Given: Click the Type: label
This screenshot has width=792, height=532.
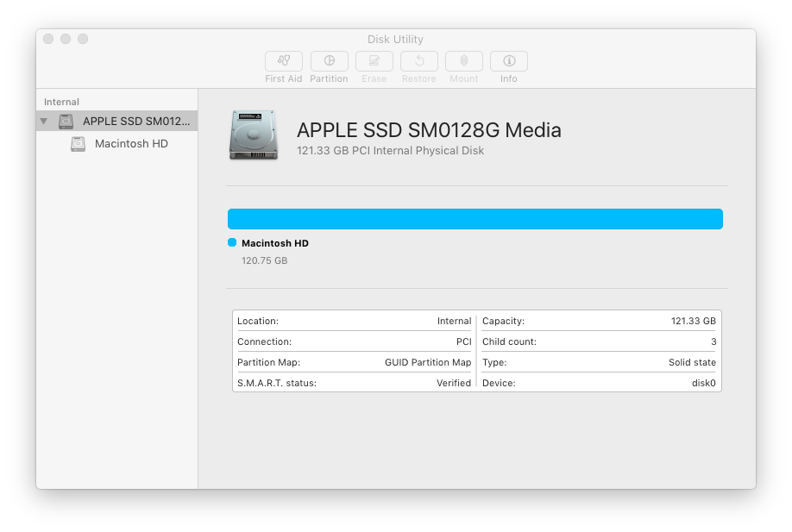Looking at the screenshot, I should pyautogui.click(x=494, y=362).
